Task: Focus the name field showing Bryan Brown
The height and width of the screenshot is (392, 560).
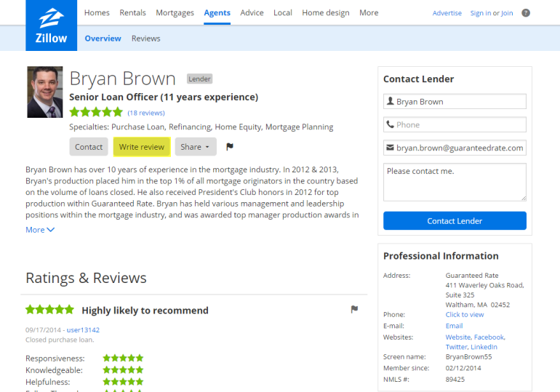Action: [x=455, y=101]
